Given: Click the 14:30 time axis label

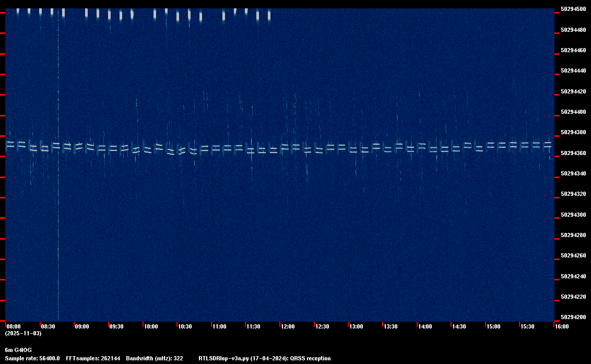Looking at the screenshot, I should pyautogui.click(x=459, y=326).
